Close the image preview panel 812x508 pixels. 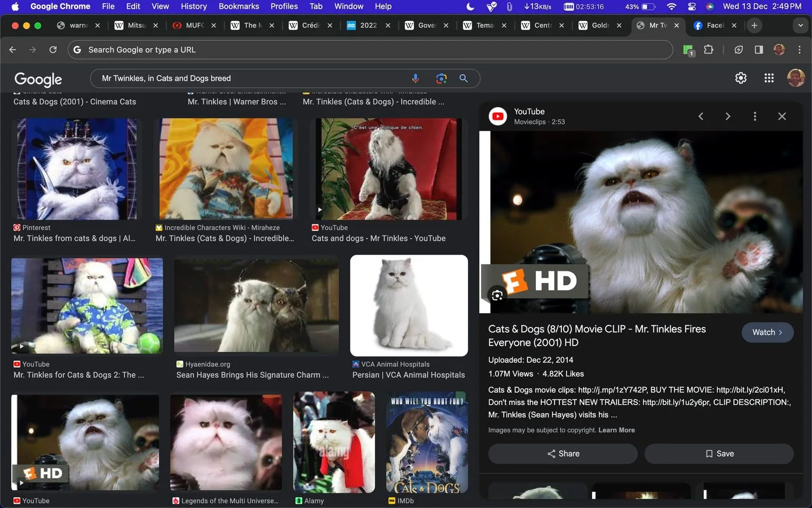(782, 116)
